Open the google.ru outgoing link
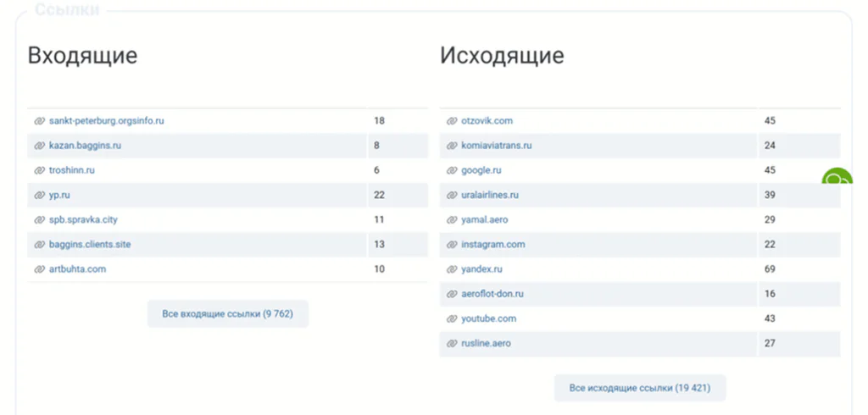Screen dimensions: 868x415 click(x=481, y=170)
